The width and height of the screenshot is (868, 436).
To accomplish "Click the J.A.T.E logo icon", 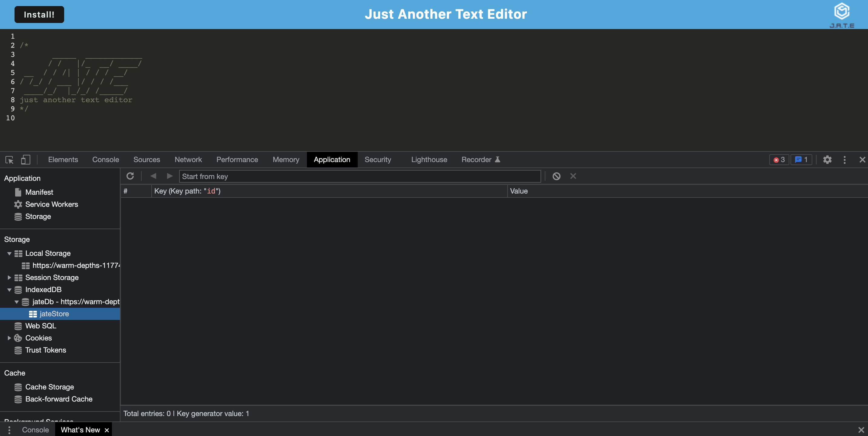I will (x=841, y=12).
